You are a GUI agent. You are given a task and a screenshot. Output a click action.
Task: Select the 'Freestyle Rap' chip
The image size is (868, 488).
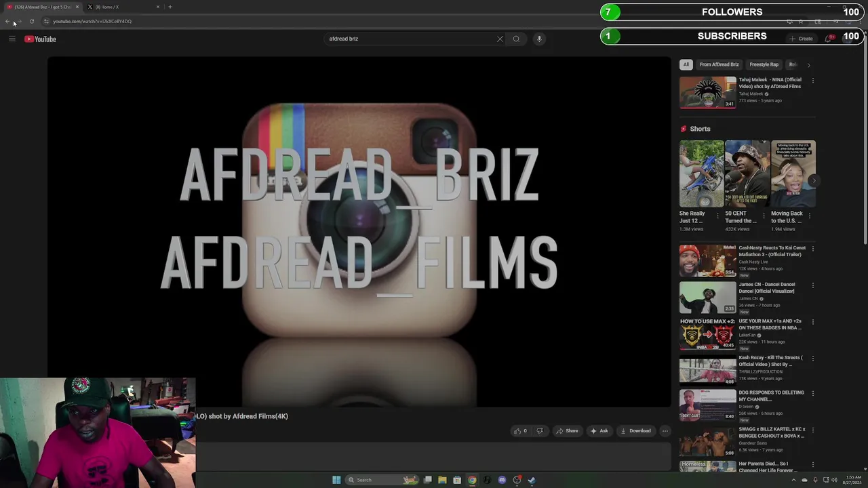click(x=764, y=64)
